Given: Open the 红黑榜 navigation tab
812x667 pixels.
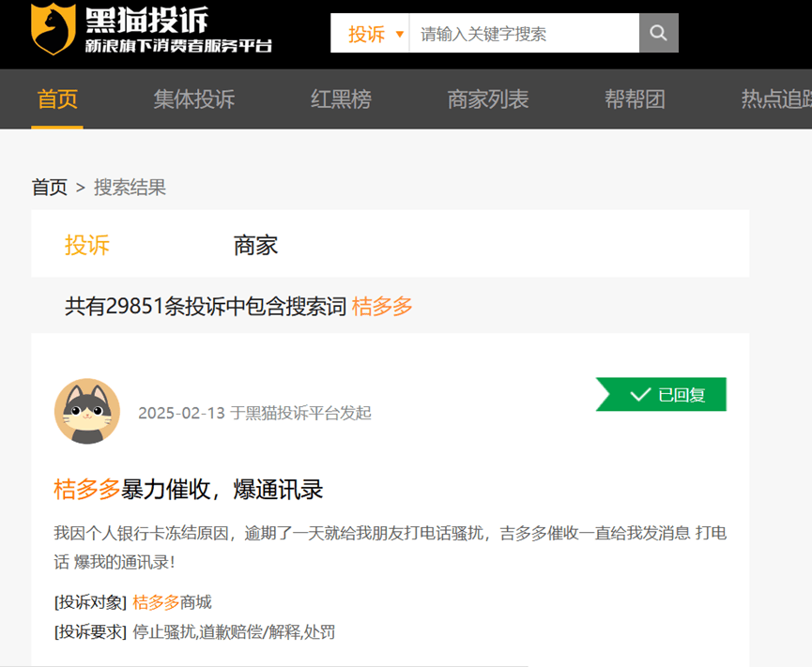Looking at the screenshot, I should pyautogui.click(x=342, y=99).
